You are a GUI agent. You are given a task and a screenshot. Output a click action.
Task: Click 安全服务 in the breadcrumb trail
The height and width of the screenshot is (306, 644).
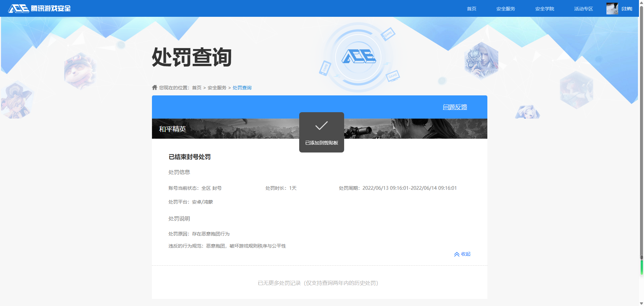[216, 87]
